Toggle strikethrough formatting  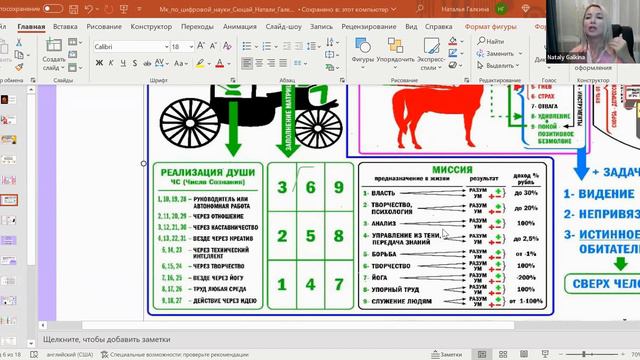coord(147,63)
